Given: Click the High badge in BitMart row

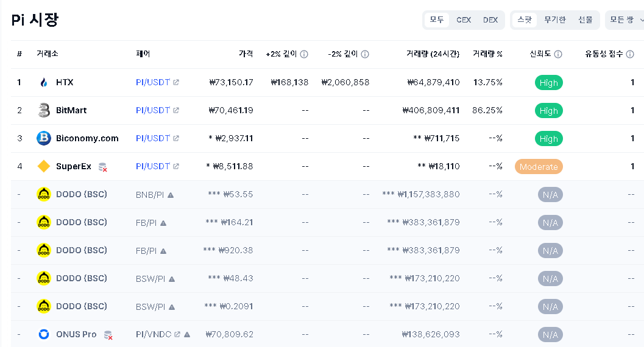Looking at the screenshot, I should tap(549, 111).
